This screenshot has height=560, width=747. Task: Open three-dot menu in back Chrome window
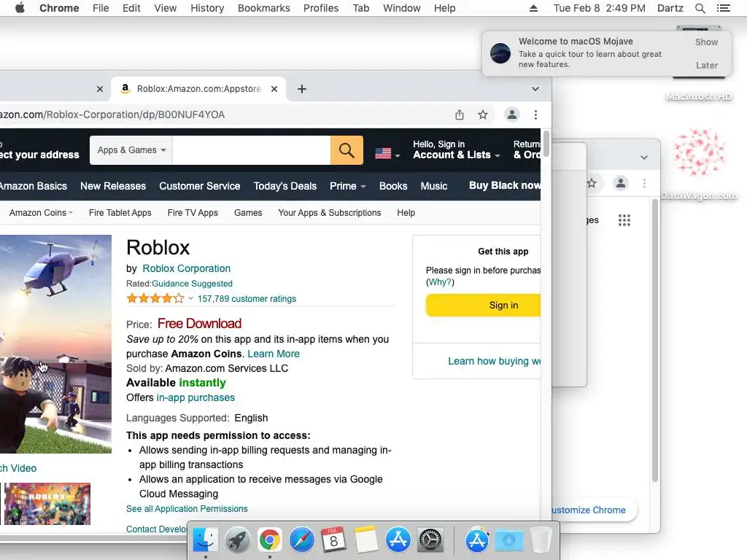pos(644,183)
